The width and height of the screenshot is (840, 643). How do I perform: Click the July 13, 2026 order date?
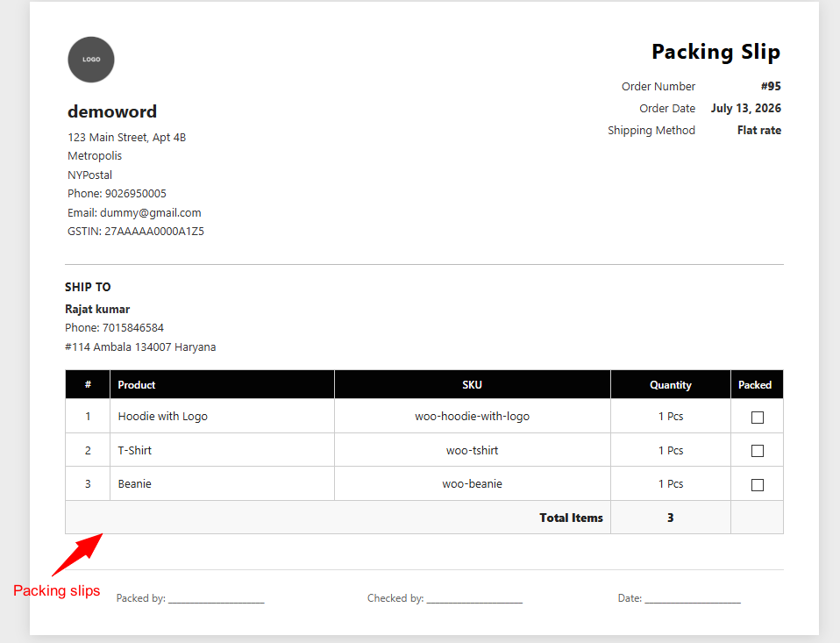(x=745, y=108)
